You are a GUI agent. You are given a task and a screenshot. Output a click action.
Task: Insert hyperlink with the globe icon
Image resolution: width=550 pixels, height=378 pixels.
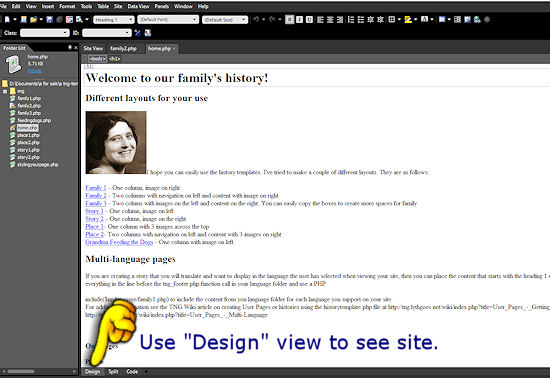(x=477, y=20)
